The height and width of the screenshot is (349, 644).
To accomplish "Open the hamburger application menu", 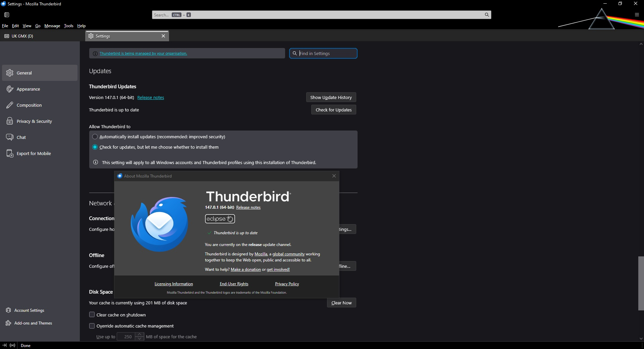I will pos(637,15).
